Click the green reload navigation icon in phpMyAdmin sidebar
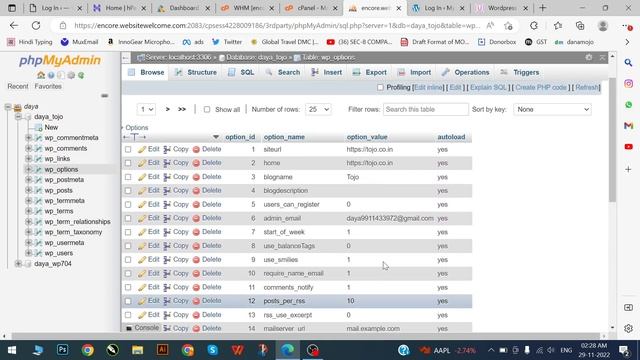Screen dimensions: 640x360 point(81,76)
